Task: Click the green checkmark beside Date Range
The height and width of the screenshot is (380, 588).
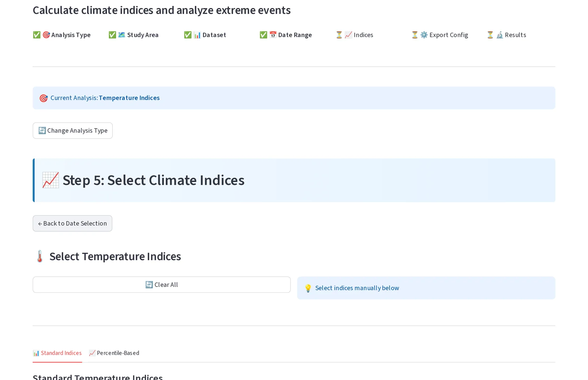Action: [263, 35]
